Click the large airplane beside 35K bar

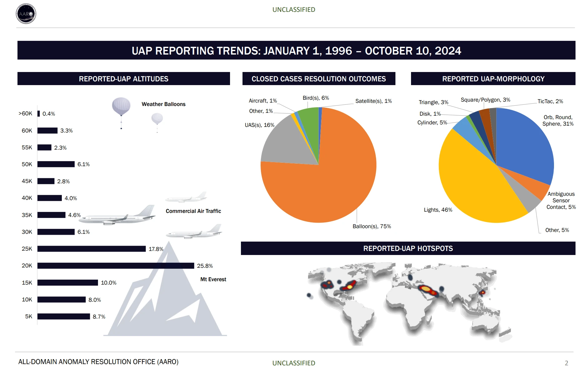click(117, 215)
